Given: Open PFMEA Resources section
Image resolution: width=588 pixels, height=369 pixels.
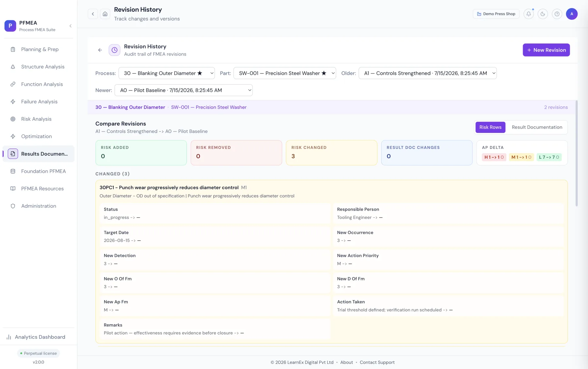Looking at the screenshot, I should pos(39,189).
